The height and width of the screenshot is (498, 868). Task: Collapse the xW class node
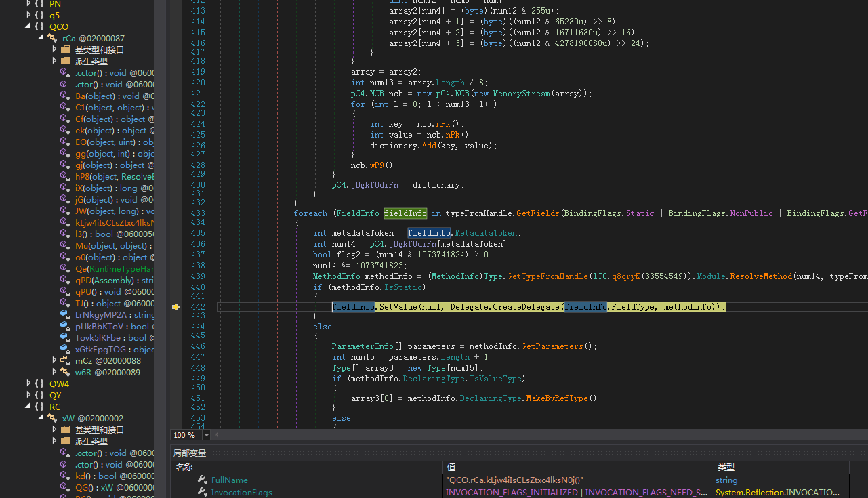click(41, 419)
